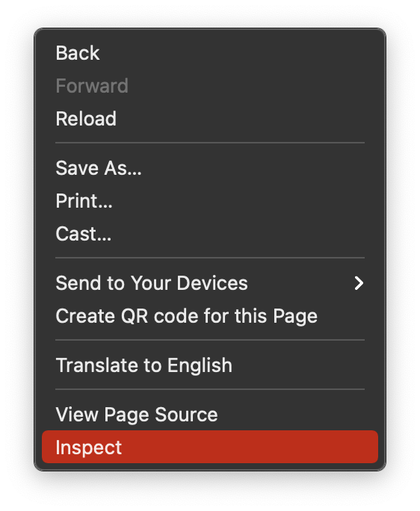420x511 pixels.
Task: Start casting with the Cast... entry
Action: 210,234
